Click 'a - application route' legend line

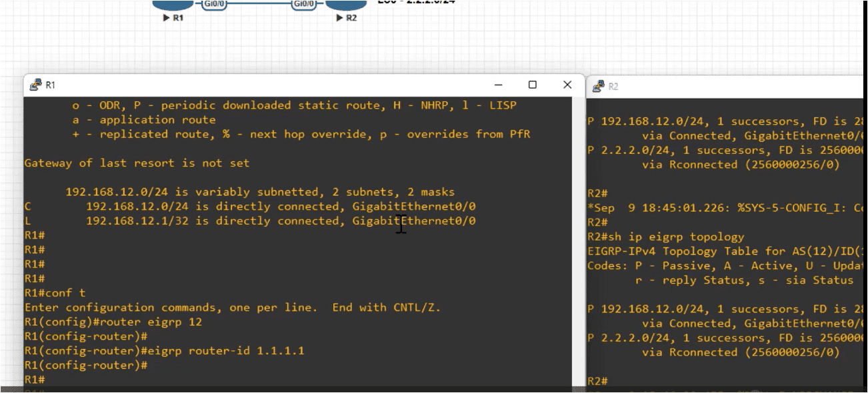pos(144,120)
